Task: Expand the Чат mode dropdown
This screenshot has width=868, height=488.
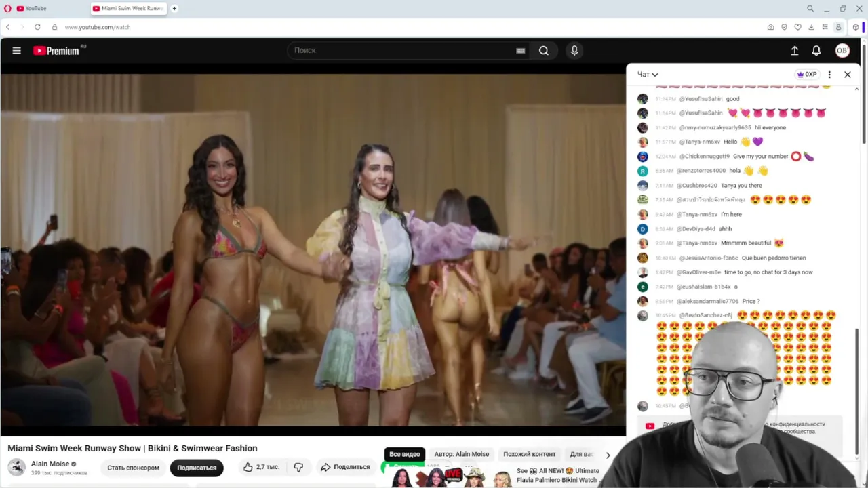Action: [648, 75]
